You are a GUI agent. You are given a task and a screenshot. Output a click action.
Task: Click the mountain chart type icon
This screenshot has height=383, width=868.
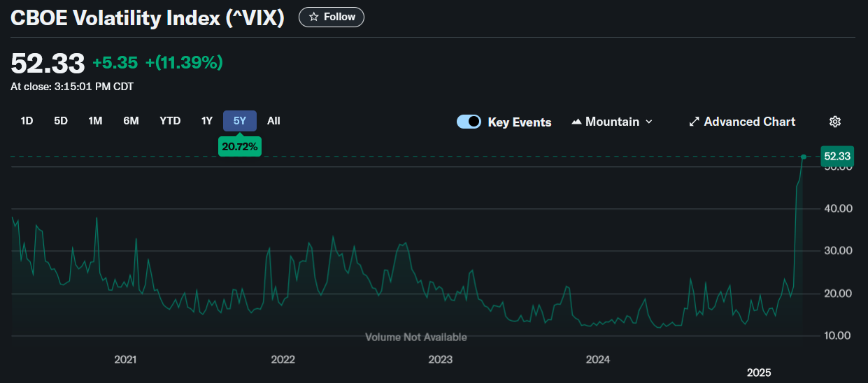pyautogui.click(x=576, y=122)
